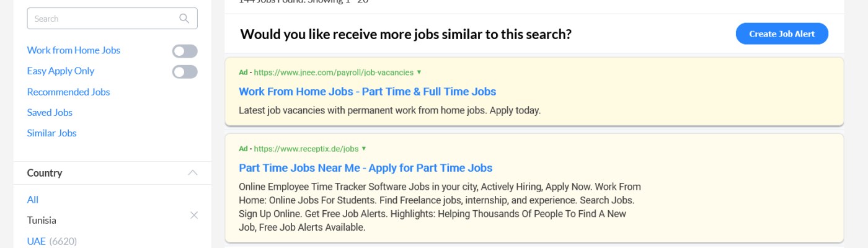Open the jnee.com ad dropdown arrow
Viewport: 868px width, 248px height.
pyautogui.click(x=419, y=73)
